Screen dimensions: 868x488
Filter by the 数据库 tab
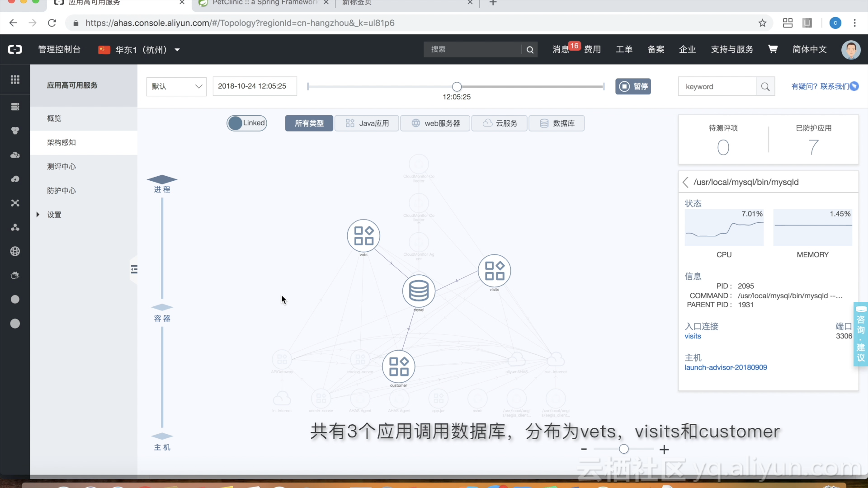[557, 123]
